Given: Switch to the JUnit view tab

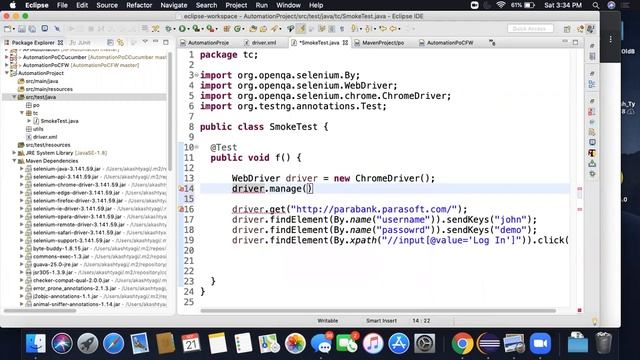Looking at the screenshot, I should coord(81,42).
